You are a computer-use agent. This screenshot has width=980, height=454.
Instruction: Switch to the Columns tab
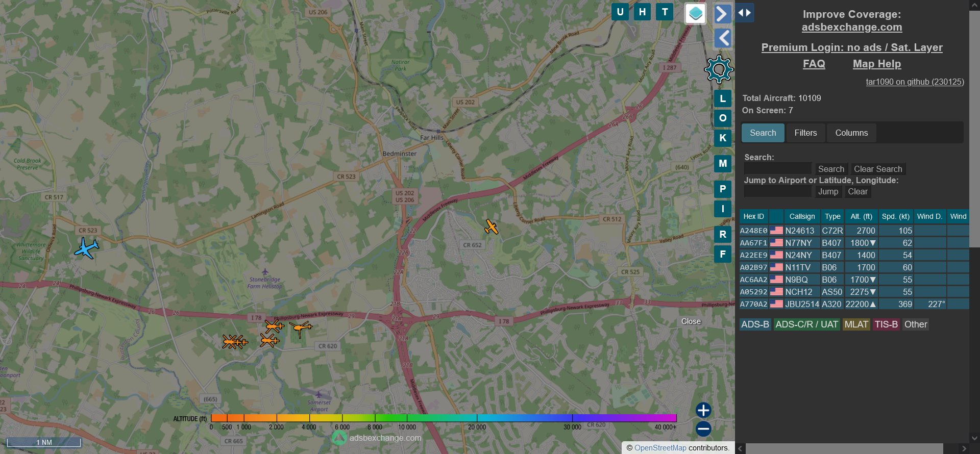pyautogui.click(x=851, y=133)
